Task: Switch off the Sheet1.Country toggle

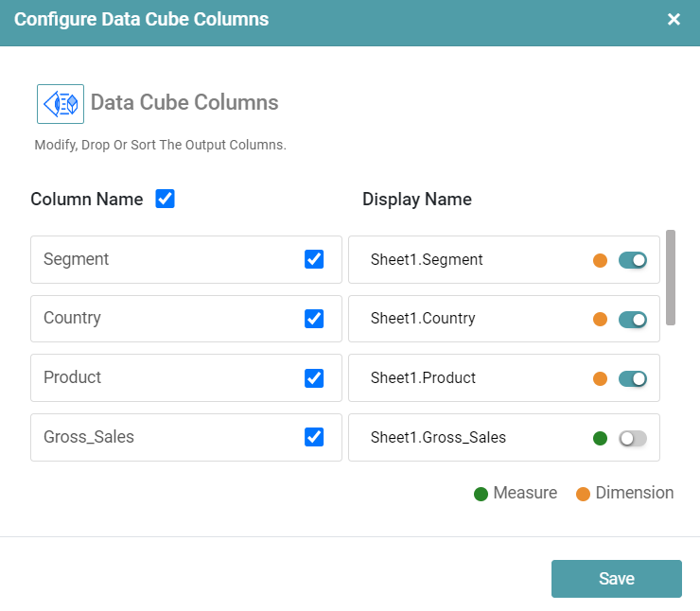Action: tap(632, 320)
